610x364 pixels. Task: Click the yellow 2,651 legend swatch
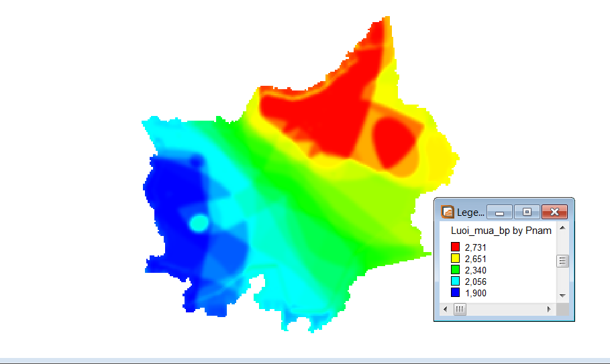455,258
